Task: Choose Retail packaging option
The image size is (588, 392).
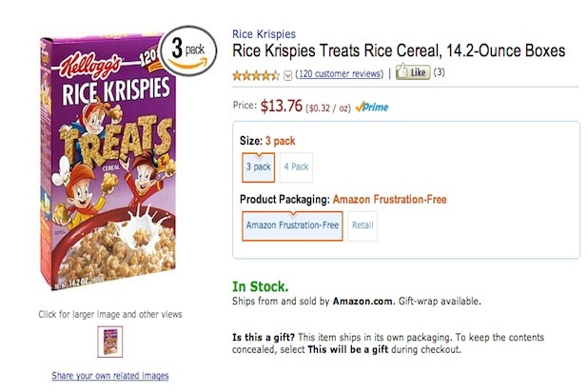Action: [363, 225]
